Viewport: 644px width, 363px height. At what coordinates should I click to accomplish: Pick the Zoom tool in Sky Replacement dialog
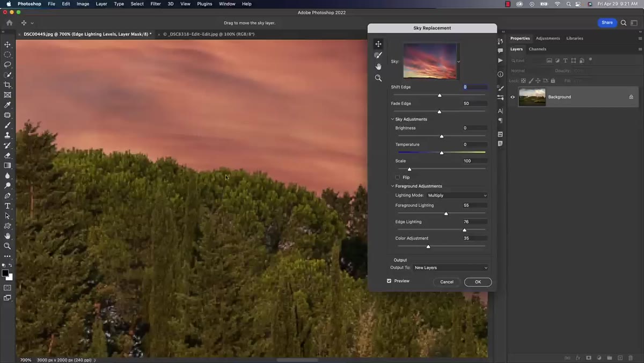coord(378,78)
